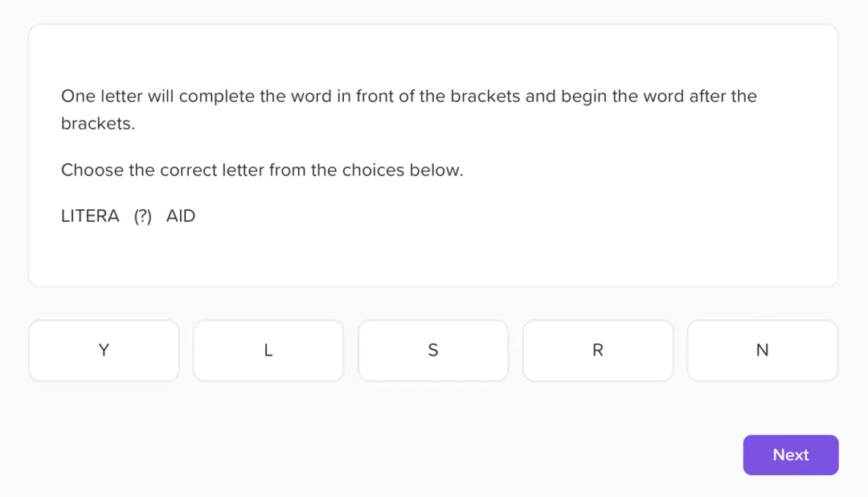
Task: Select answer option R
Action: 598,351
